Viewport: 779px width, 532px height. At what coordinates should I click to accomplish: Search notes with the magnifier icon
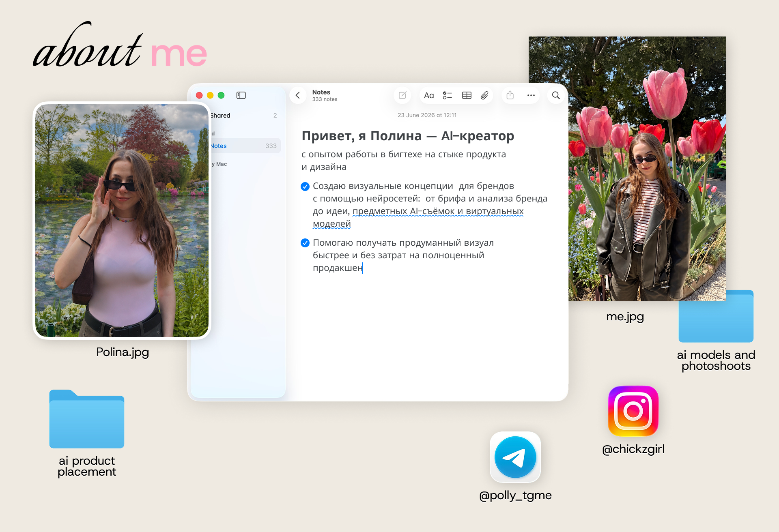(556, 95)
